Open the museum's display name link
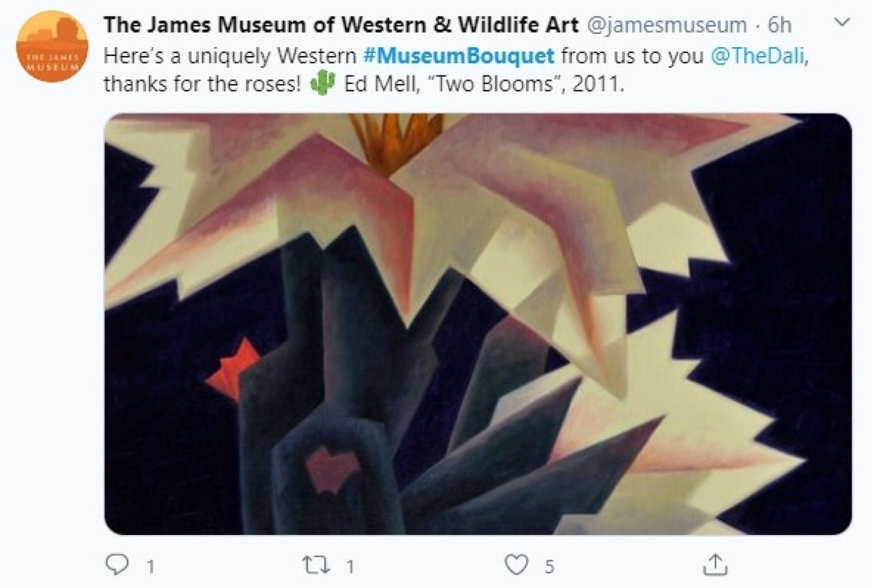 click(x=341, y=25)
